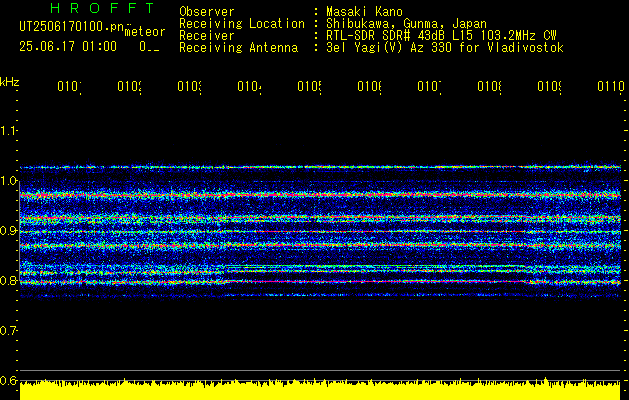
Task: Click the 0.7 kHz axis label
Action: (x=9, y=331)
